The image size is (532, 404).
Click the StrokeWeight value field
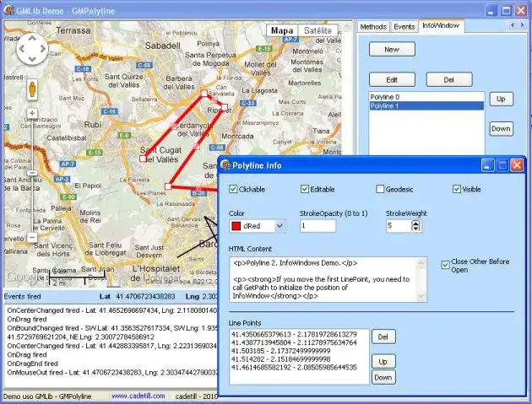coord(399,226)
